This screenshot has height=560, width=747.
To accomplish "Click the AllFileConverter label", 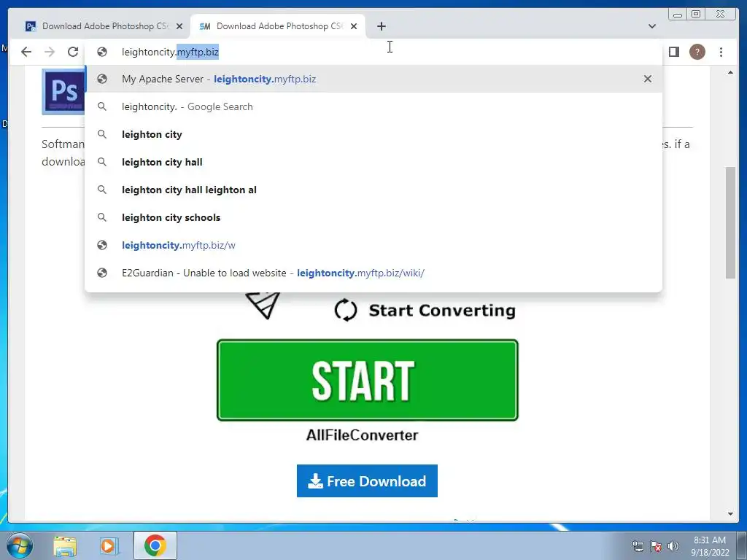I will pos(362,435).
